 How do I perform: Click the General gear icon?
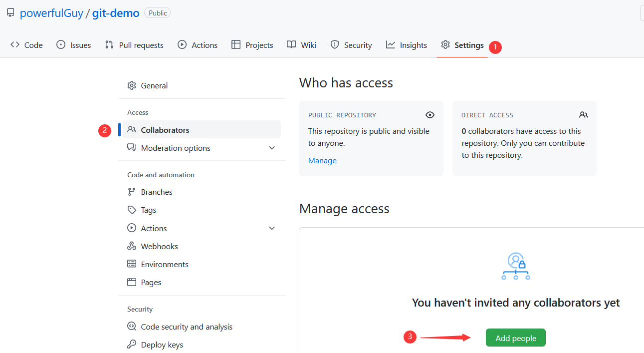tap(132, 85)
